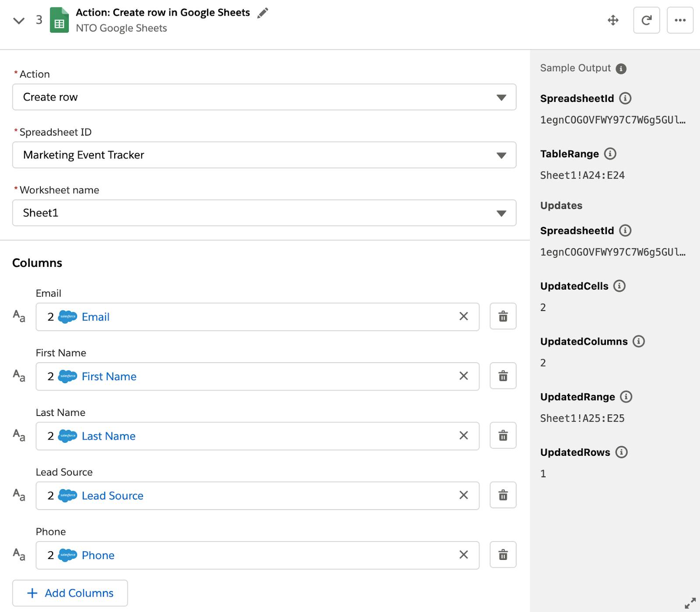Open the Spreadsheet ID dropdown

(x=264, y=155)
